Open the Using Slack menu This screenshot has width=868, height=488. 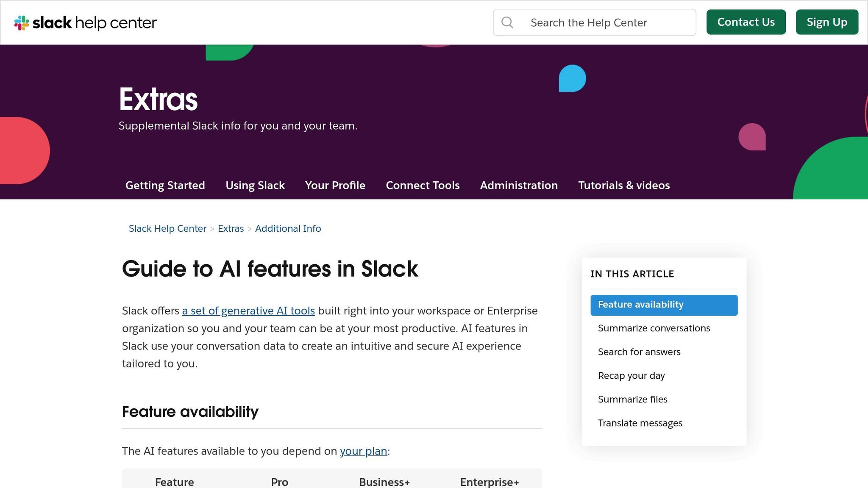(255, 185)
